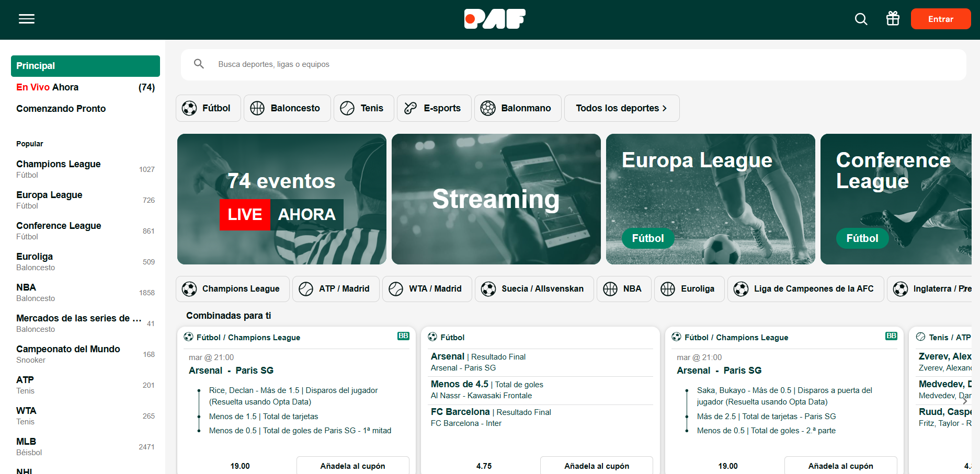Add the Saka, Bukayo combo to coupon
The image size is (980, 474).
coord(841,466)
